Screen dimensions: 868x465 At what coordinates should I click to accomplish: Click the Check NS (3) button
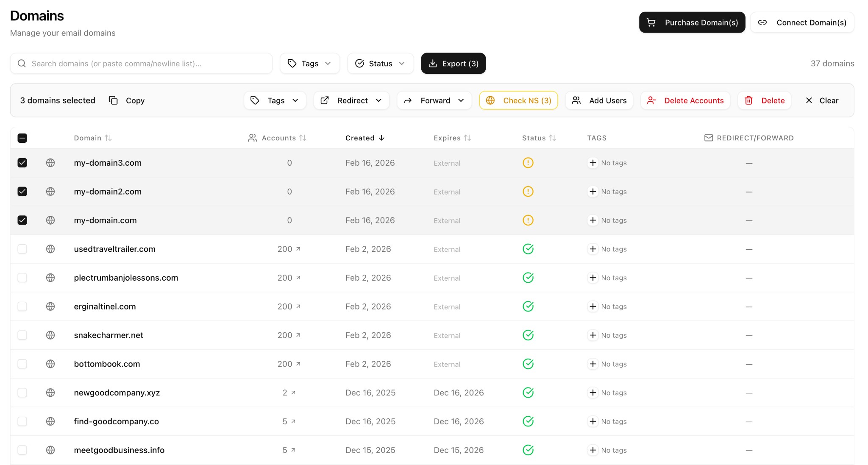(x=518, y=100)
